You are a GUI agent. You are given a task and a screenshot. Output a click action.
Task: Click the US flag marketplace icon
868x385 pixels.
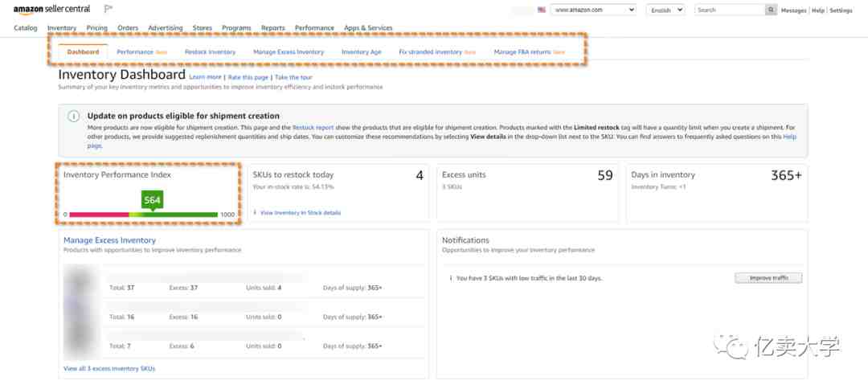point(542,10)
